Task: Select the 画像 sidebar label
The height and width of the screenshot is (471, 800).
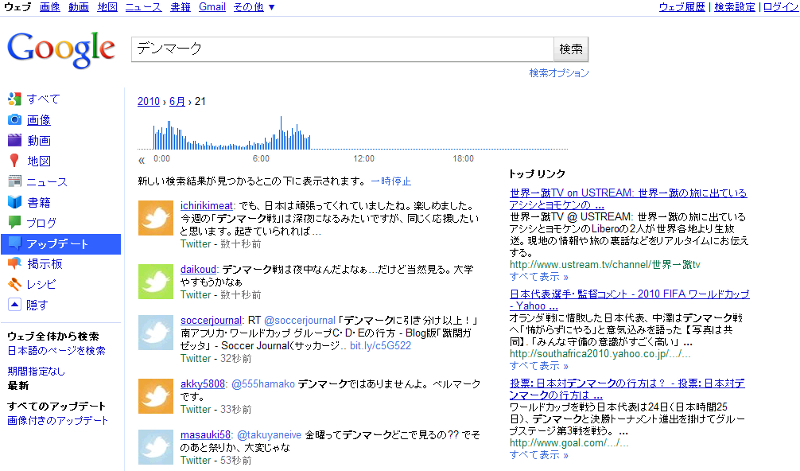Action: 39,120
